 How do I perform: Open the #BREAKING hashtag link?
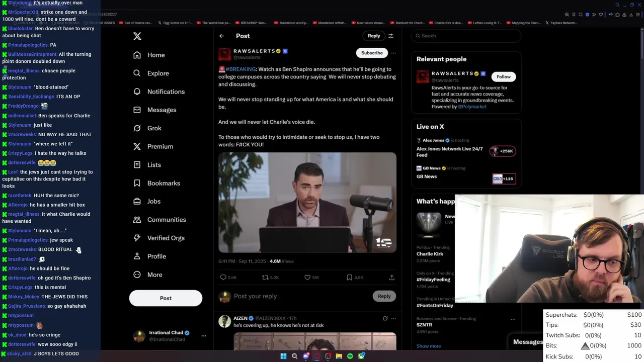pyautogui.click(x=241, y=69)
